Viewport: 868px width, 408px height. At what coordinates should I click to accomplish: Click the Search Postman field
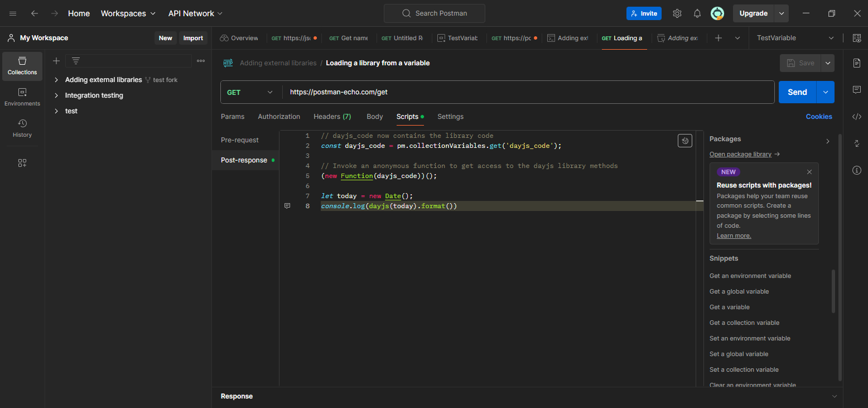tap(434, 13)
